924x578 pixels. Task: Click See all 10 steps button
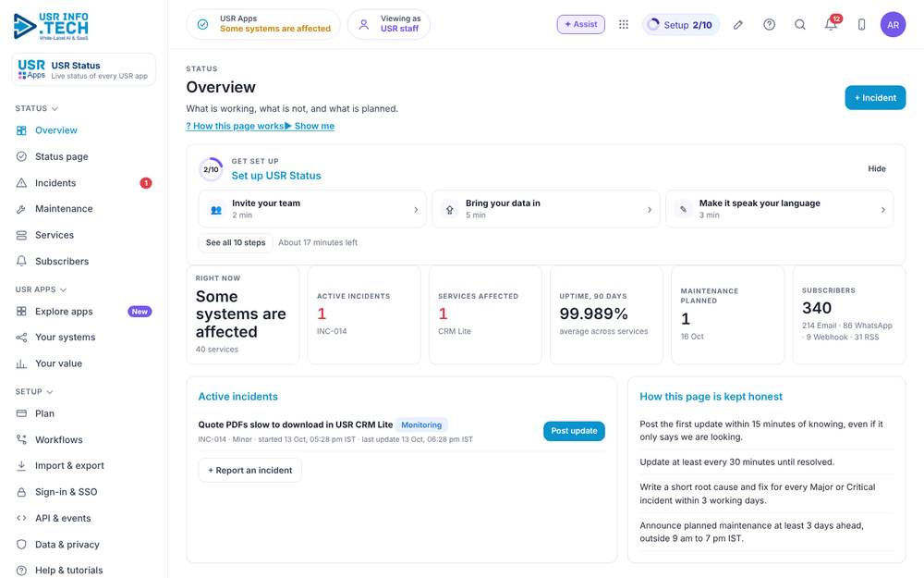(x=236, y=242)
